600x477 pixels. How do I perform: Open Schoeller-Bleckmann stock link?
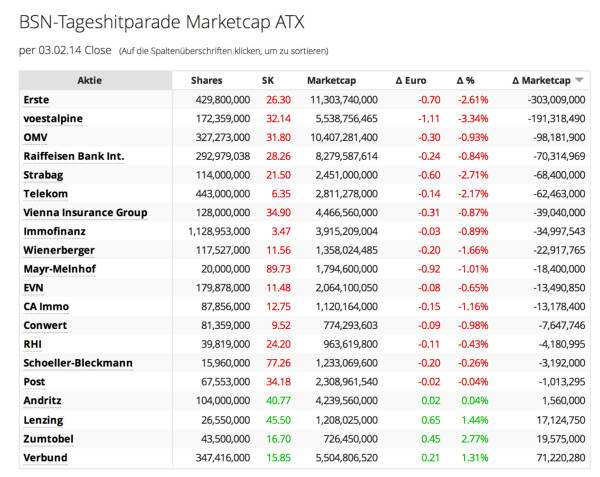pyautogui.click(x=77, y=363)
